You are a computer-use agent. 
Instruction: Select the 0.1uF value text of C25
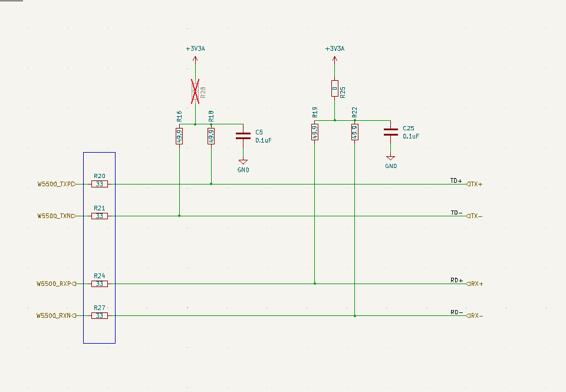[x=411, y=136]
